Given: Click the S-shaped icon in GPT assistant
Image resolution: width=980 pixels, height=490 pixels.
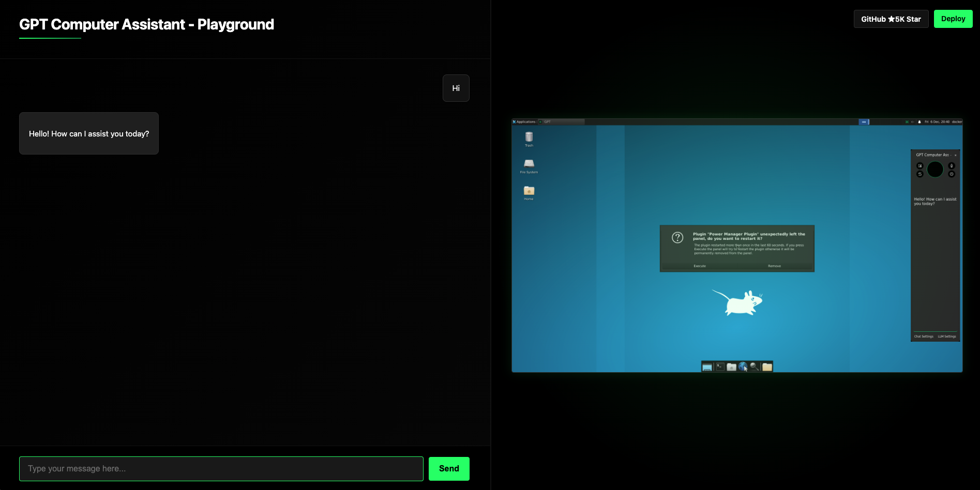Looking at the screenshot, I should [919, 174].
